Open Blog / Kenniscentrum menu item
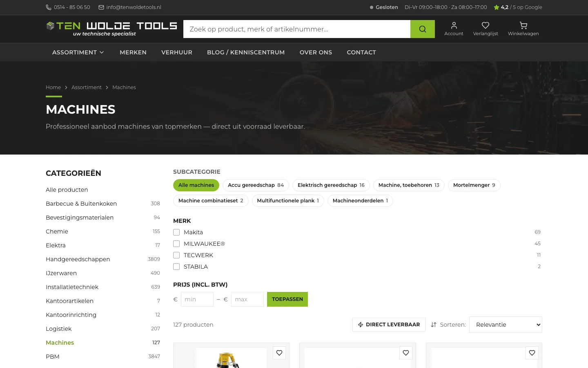 [246, 52]
